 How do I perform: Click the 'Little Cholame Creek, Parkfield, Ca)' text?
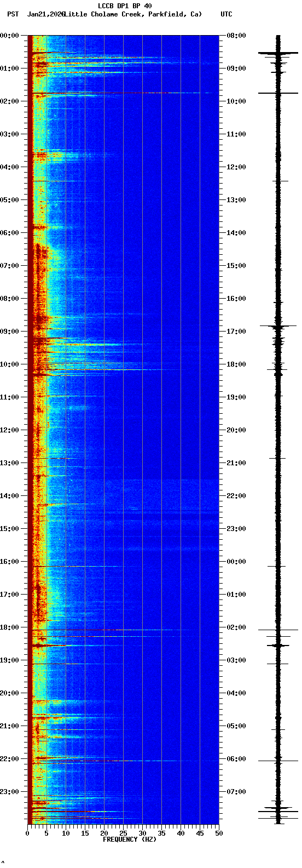(x=133, y=14)
